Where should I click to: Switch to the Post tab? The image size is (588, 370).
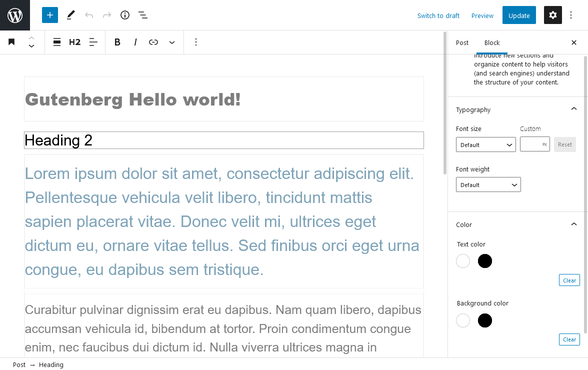tap(462, 42)
